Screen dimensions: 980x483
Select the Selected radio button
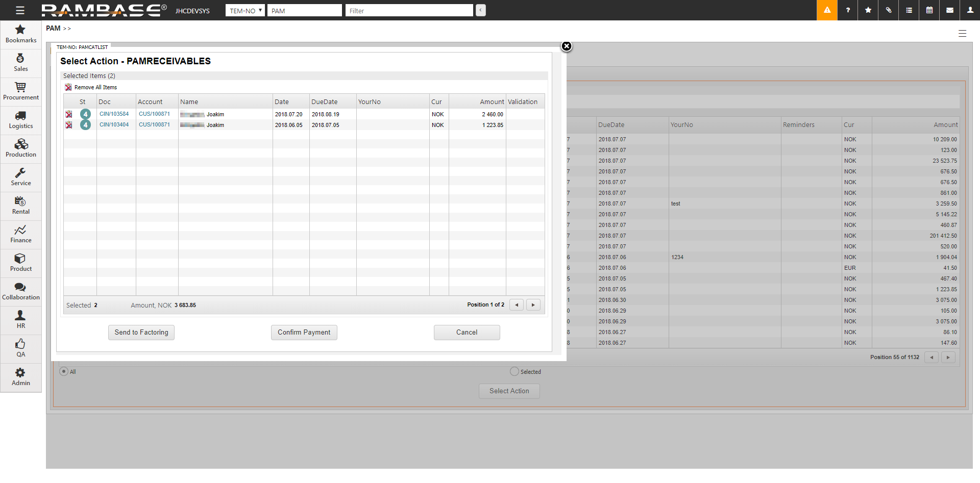tap(514, 371)
